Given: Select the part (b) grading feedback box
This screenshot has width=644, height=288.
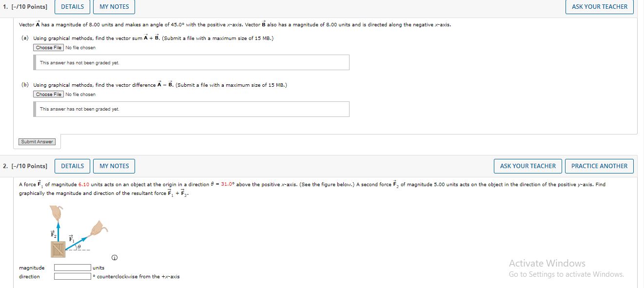Looking at the screenshot, I should [192, 109].
